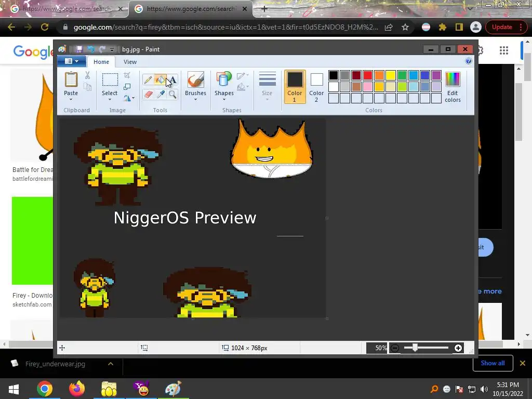The width and height of the screenshot is (532, 399).
Task: Expand Firey_underwear.jpg download options chevron
Action: click(111, 364)
